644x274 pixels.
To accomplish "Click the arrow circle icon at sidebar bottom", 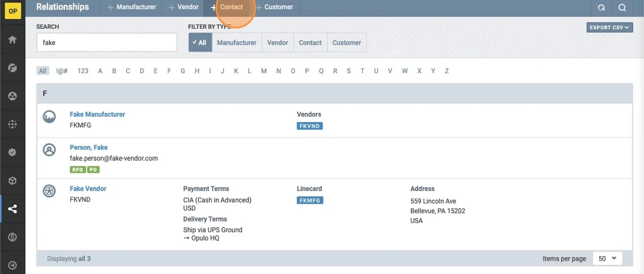I will (x=12, y=265).
